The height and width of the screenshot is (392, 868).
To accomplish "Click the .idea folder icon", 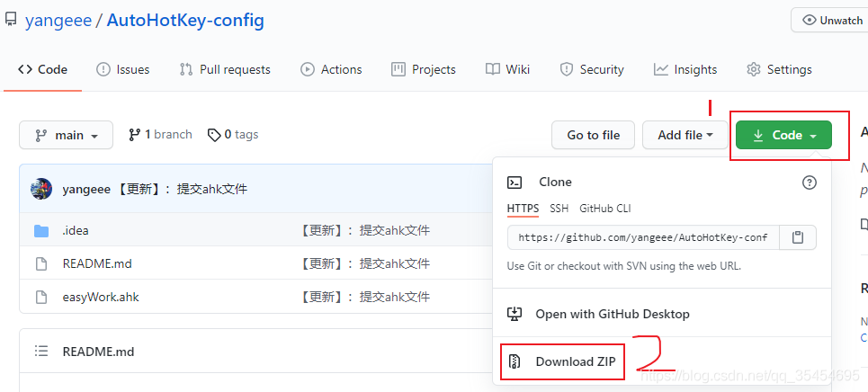I will 41,230.
